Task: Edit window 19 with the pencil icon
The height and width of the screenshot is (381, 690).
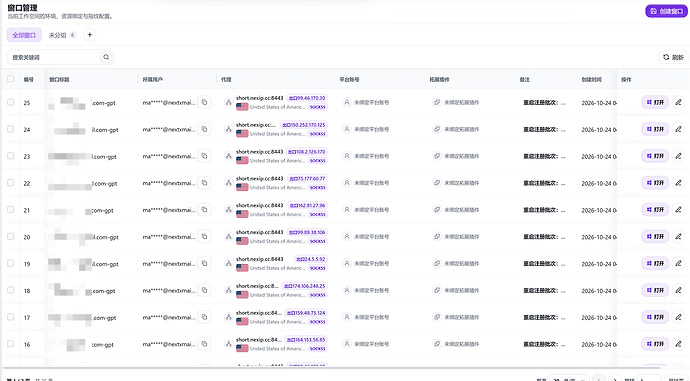Action: point(679,263)
